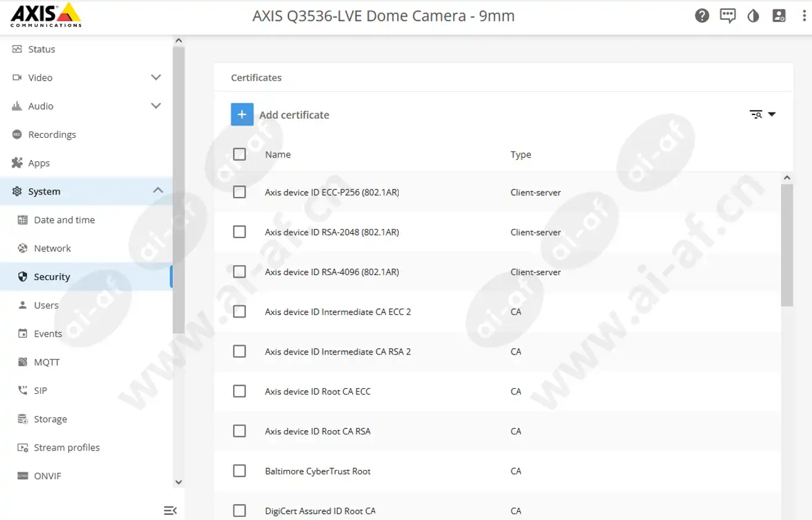The image size is (812, 520).
Task: Click AXIS Q3536-LVE Dome Camera title
Action: pos(383,16)
